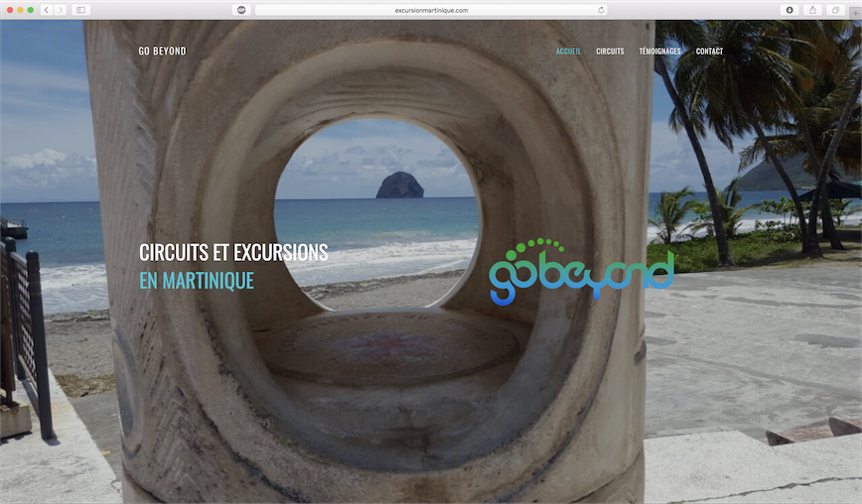
Task: Open the AdBlock extension icon
Action: click(241, 10)
